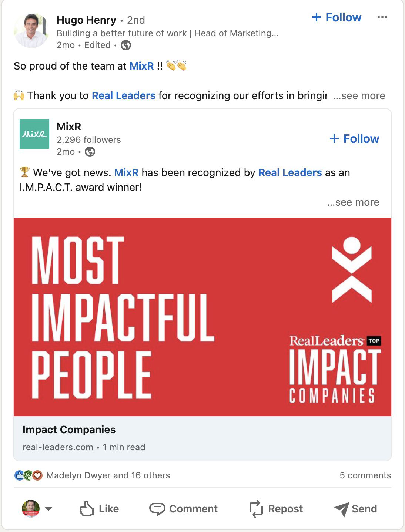Click the globe icon in MixR post
The height and width of the screenshot is (532, 405).
point(90,152)
